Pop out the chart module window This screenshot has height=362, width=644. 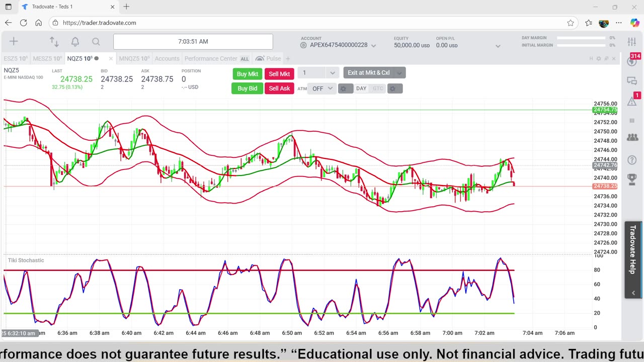[x=606, y=59]
